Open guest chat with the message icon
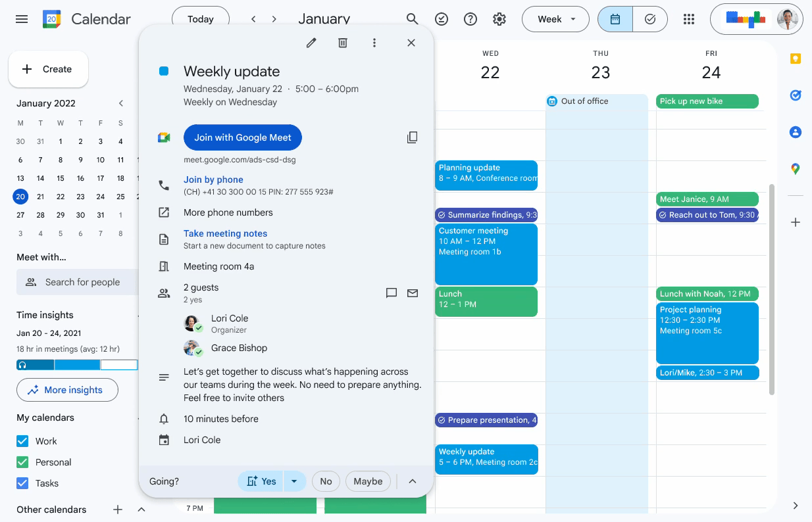 tap(392, 293)
